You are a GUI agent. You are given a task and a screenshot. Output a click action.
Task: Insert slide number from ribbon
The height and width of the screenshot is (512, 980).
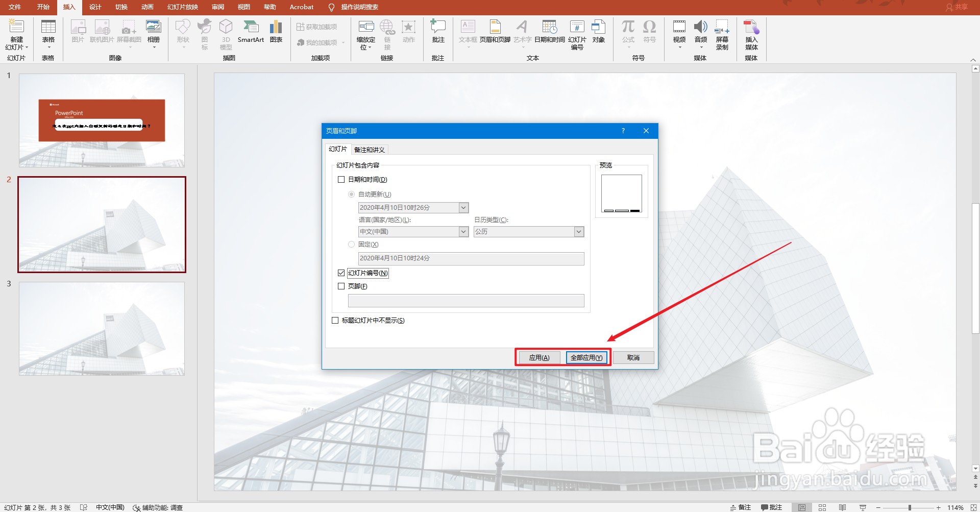coord(577,35)
